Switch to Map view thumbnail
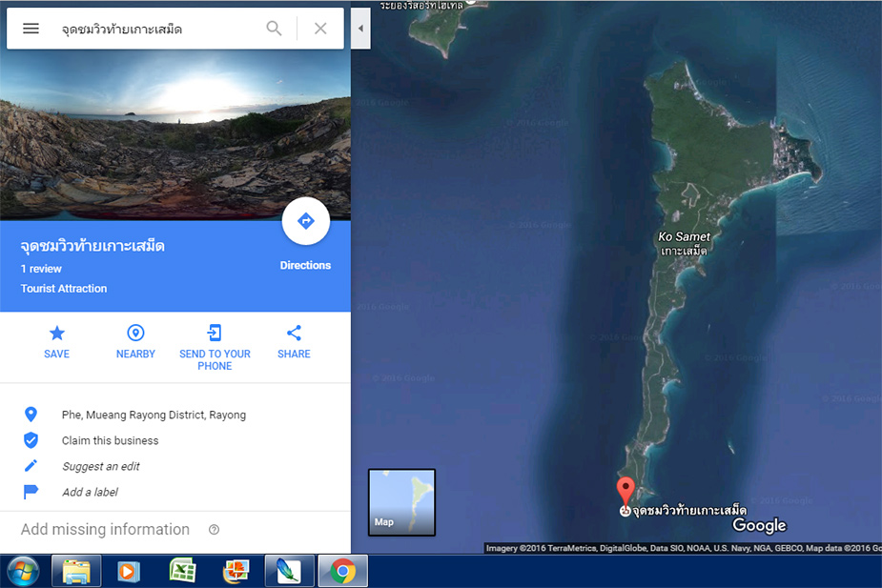Viewport: 882px width, 588px height. tap(401, 502)
